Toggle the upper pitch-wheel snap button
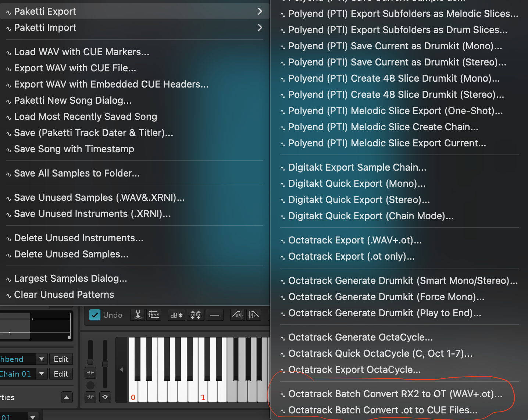This screenshot has width=528, height=420. pyautogui.click(x=90, y=373)
